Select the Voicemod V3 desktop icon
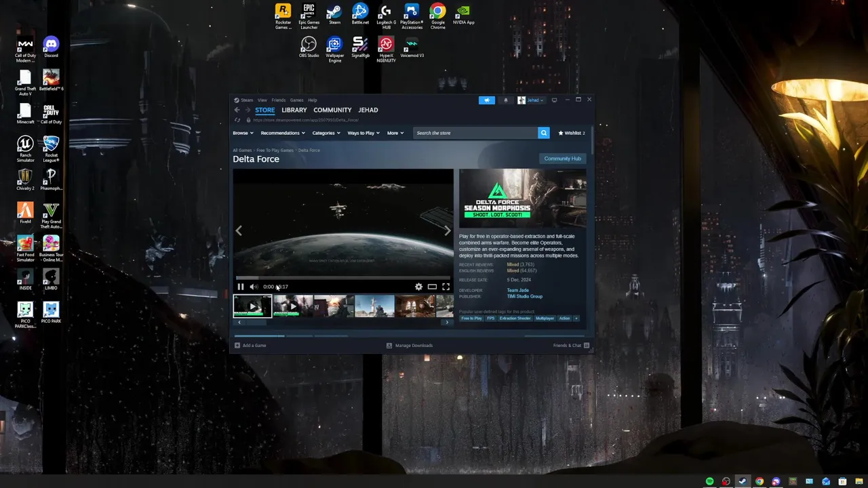The image size is (868, 488). point(412,47)
